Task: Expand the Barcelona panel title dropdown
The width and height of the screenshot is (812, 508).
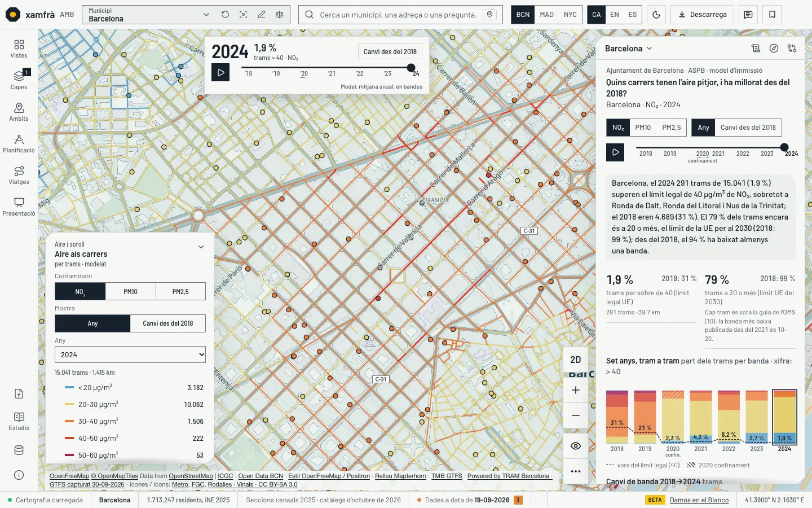Action: (x=629, y=49)
